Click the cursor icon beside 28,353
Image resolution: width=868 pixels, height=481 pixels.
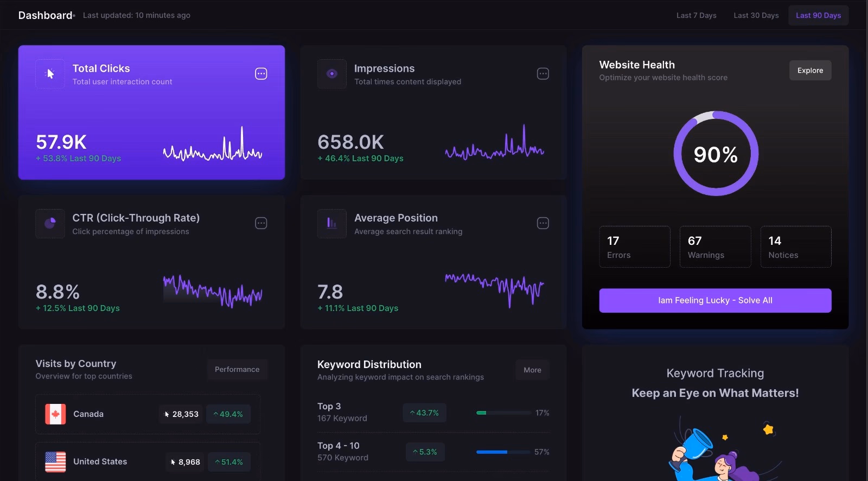pyautogui.click(x=167, y=414)
